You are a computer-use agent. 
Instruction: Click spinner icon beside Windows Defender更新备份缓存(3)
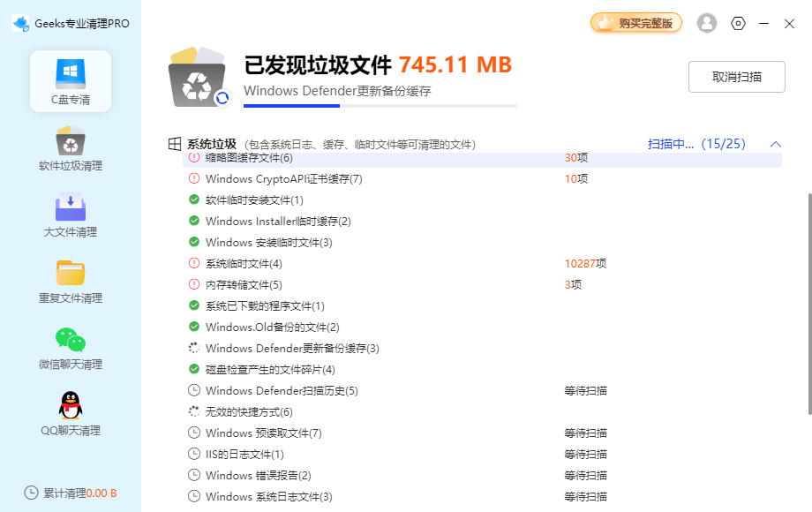193,348
